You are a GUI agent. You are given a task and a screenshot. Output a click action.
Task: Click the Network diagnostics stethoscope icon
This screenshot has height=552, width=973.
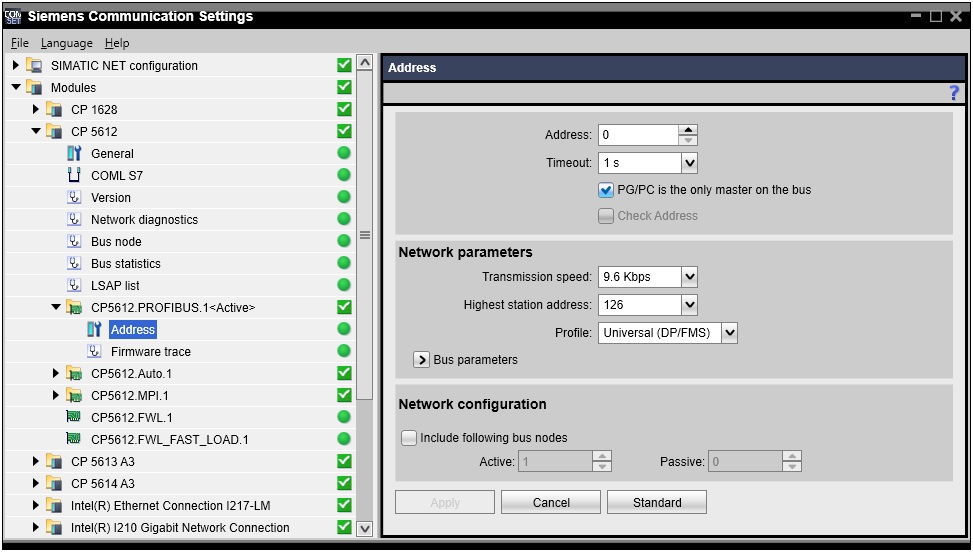pyautogui.click(x=74, y=220)
